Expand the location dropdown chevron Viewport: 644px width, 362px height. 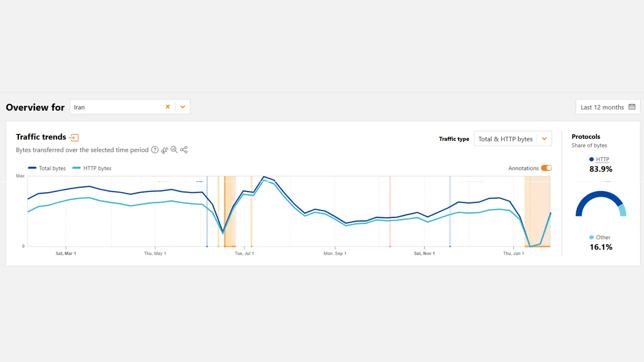[182, 107]
